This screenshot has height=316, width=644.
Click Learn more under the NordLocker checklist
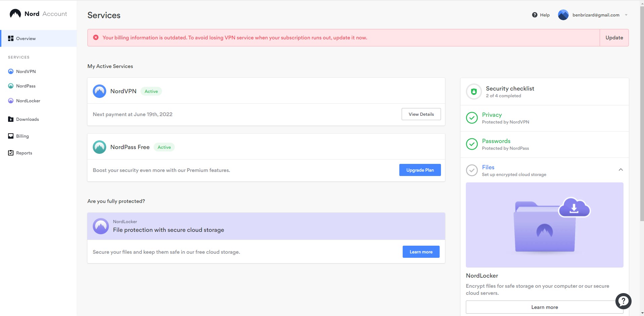[545, 307]
